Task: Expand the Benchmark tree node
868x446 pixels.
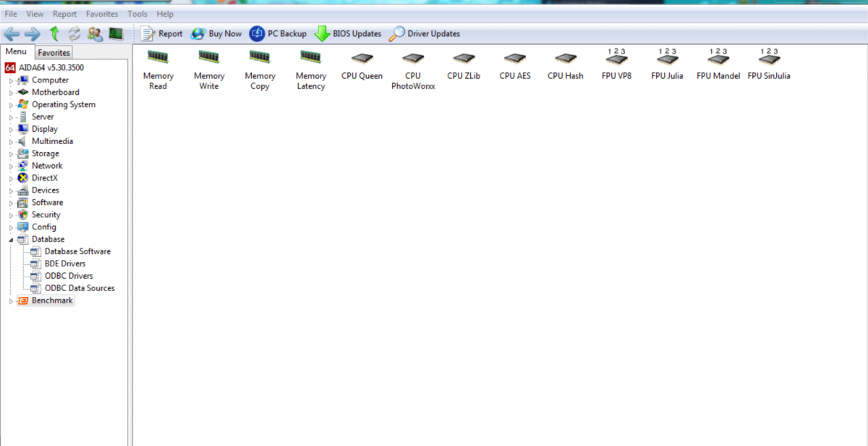Action: tap(11, 301)
